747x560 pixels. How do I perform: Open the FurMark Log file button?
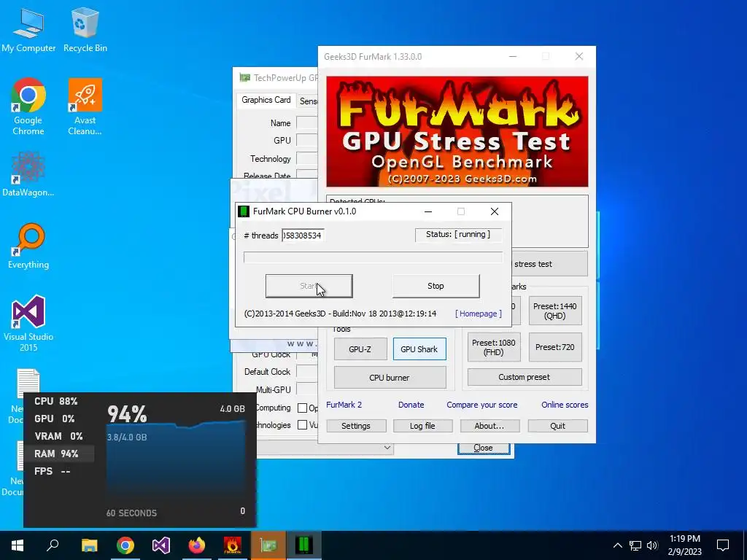click(422, 426)
